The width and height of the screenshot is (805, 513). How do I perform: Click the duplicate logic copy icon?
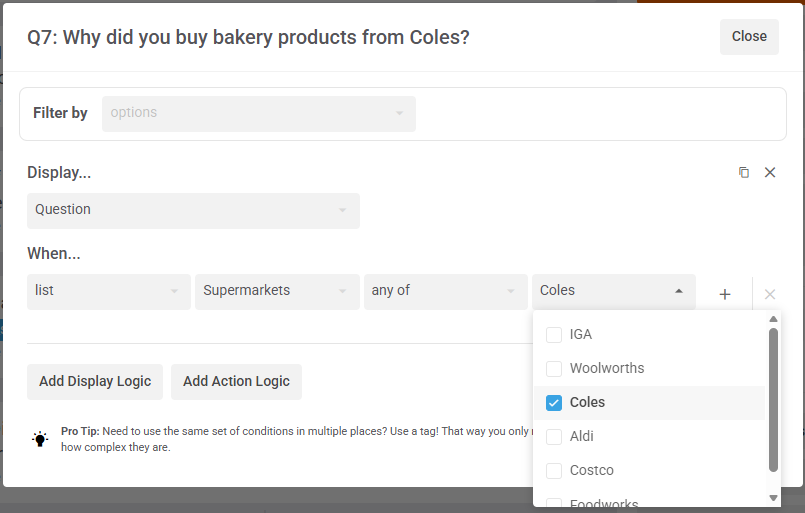(x=743, y=172)
